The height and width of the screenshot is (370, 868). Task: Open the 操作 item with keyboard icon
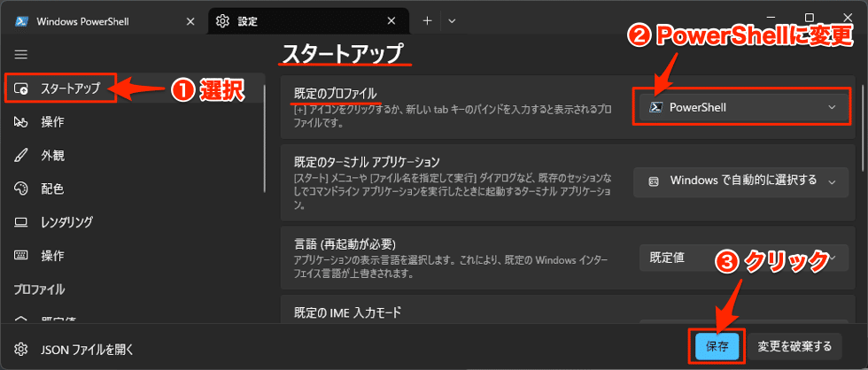133,256
